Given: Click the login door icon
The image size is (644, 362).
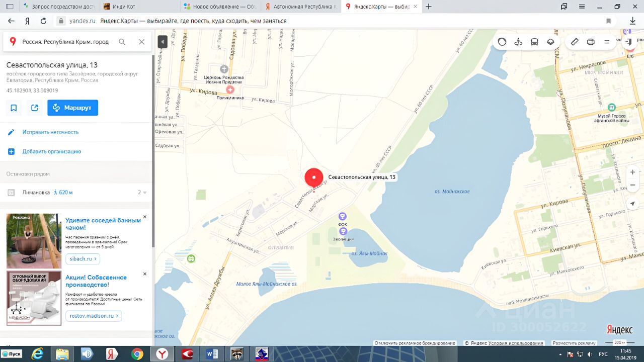Looking at the screenshot, I should tap(628, 42).
